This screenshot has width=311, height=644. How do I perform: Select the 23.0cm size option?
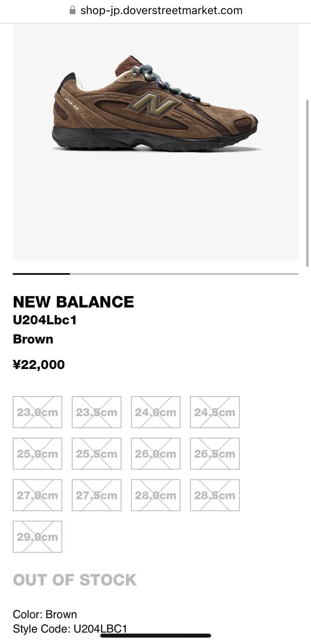point(37,412)
